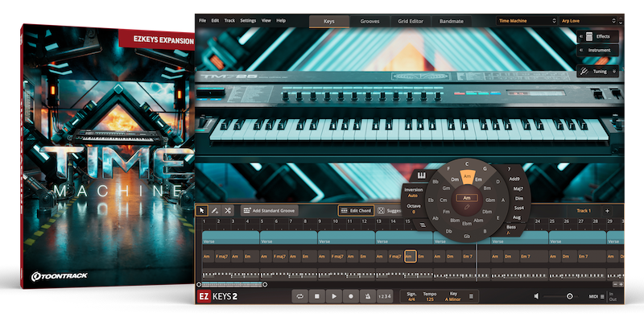
Task: Click the piano keyboard icon on chord wheel
Action: [420, 175]
